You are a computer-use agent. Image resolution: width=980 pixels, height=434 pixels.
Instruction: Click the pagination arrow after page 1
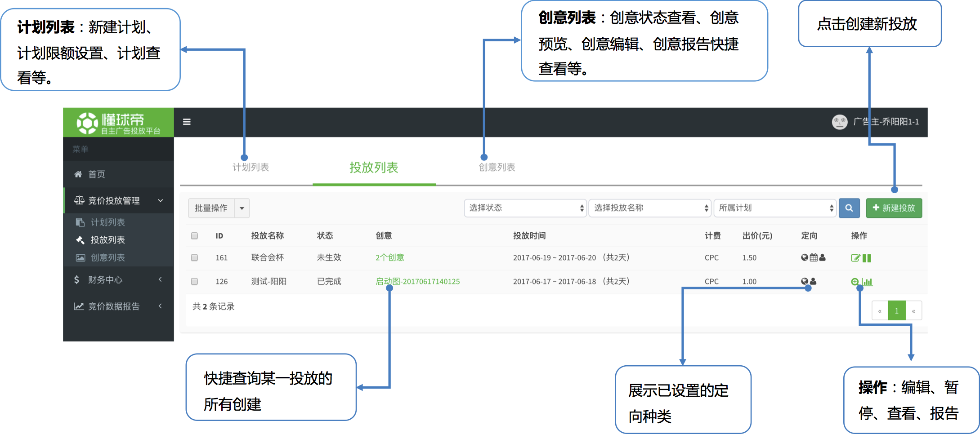point(913,310)
